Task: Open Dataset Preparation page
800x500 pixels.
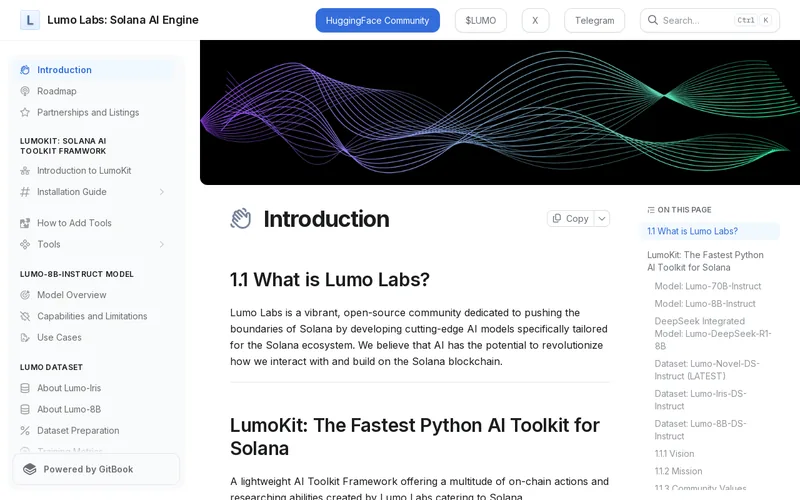Action: (x=94, y=431)
